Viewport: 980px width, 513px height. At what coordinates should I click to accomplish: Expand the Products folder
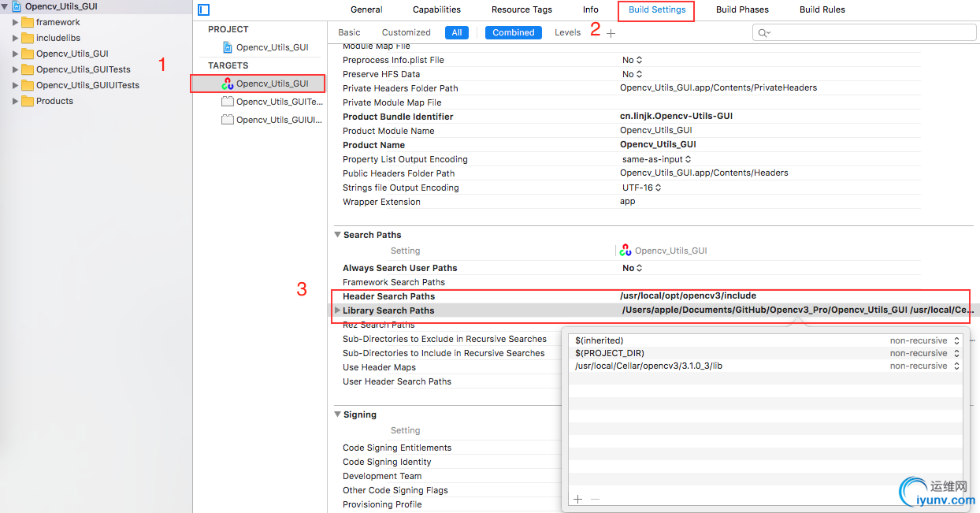click(x=15, y=101)
